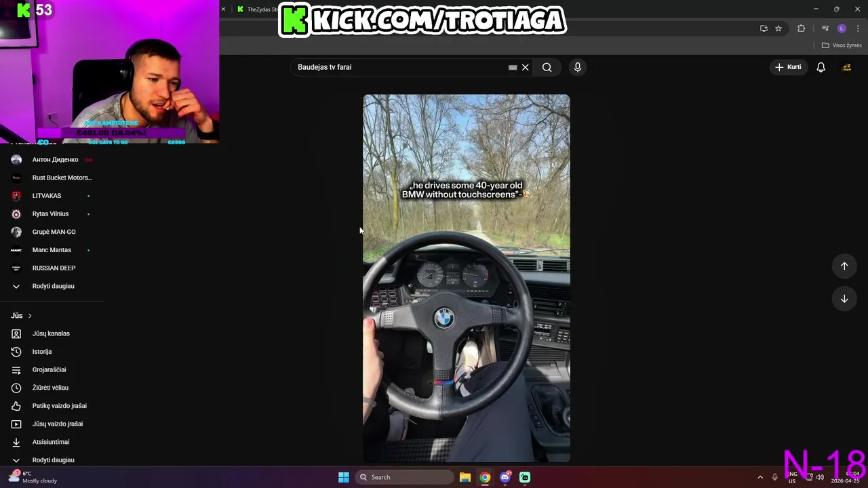The height and width of the screenshot is (488, 868).
Task: Start voice search with the microphone
Action: click(578, 67)
